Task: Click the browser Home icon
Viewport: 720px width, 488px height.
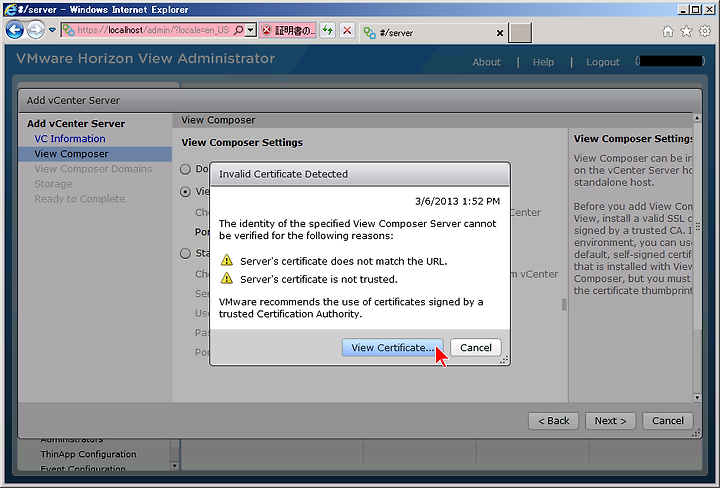Action: coord(668,31)
